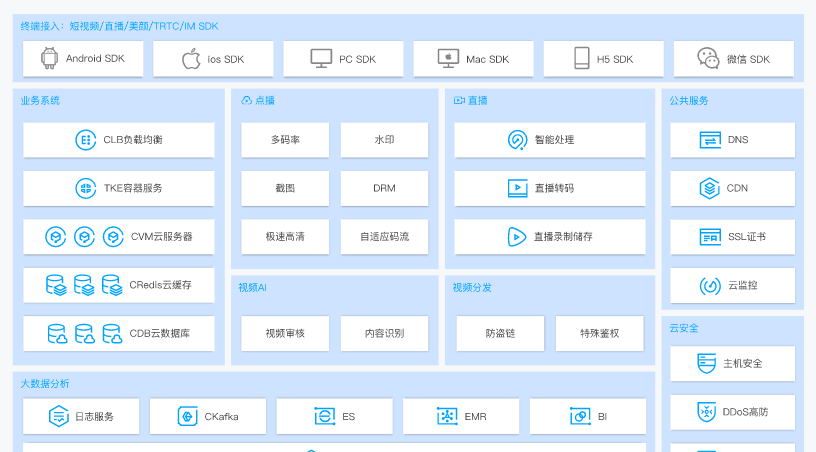The width and height of the screenshot is (816, 452).
Task: Open the 截图 screenshot box
Action: pyautogui.click(x=285, y=188)
